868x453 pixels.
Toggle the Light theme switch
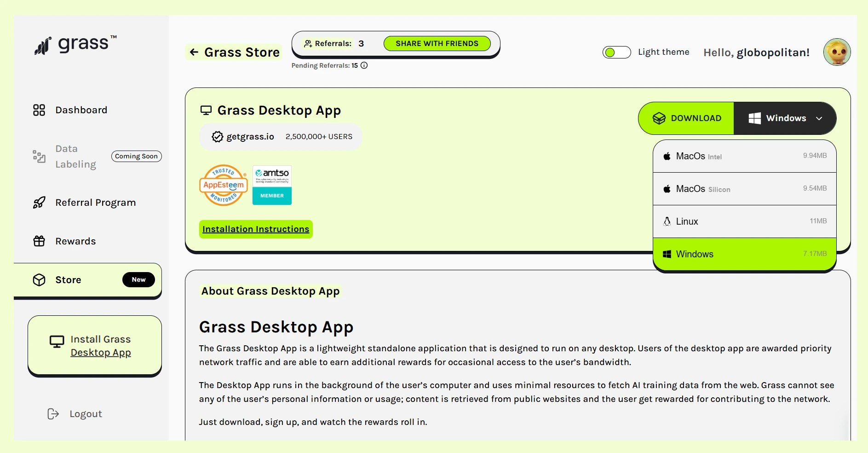click(x=617, y=52)
